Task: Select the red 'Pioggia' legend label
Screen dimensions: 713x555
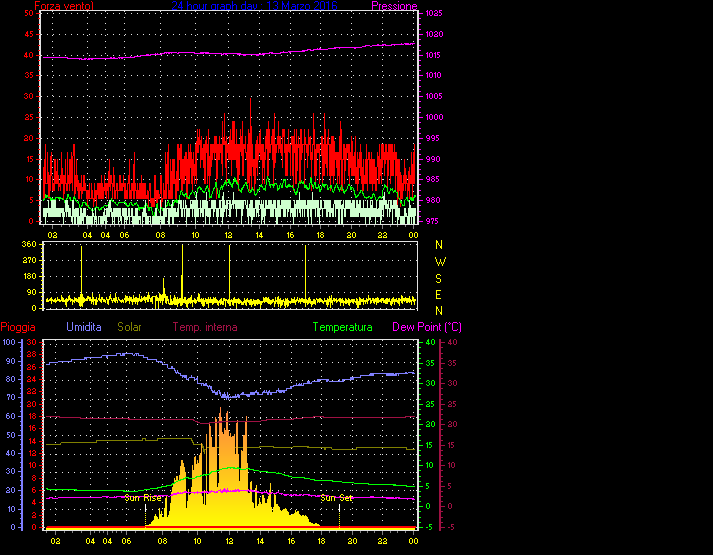Action: click(x=18, y=327)
